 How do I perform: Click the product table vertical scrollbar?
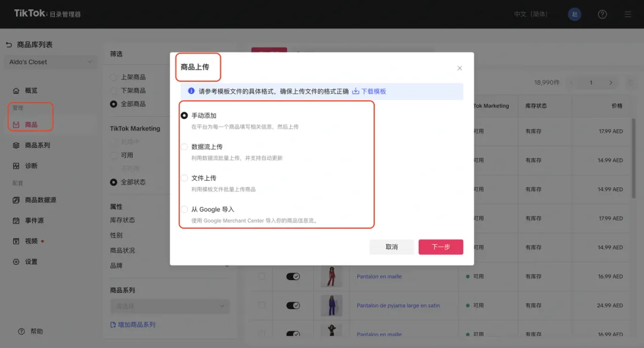coord(633,158)
